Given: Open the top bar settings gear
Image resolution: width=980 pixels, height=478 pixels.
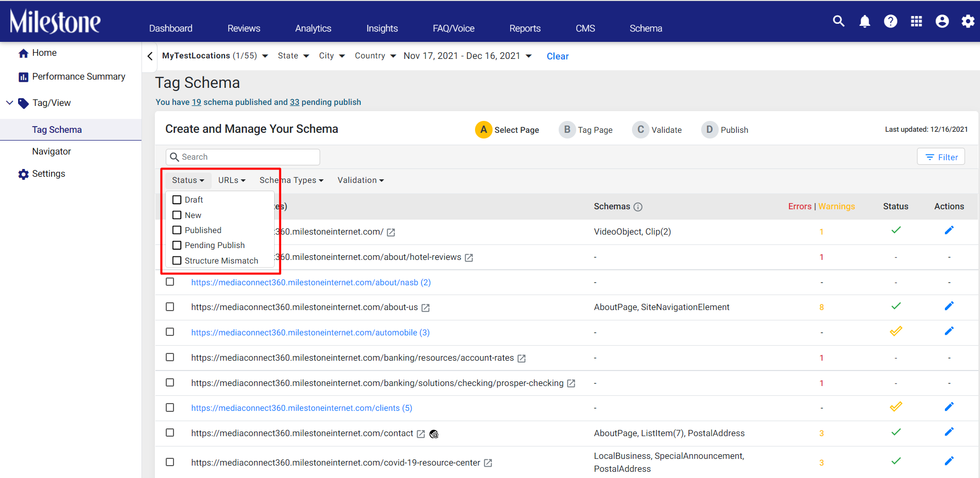Looking at the screenshot, I should (x=968, y=21).
